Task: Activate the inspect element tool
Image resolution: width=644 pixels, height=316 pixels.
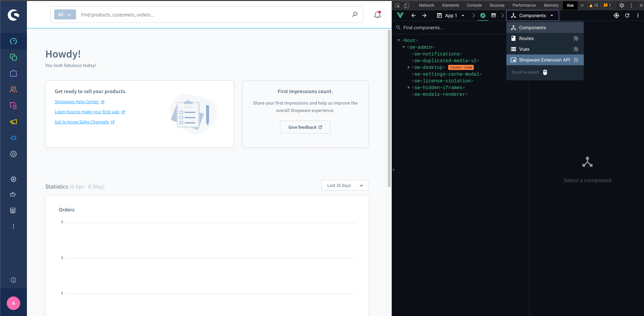Action: [397, 5]
